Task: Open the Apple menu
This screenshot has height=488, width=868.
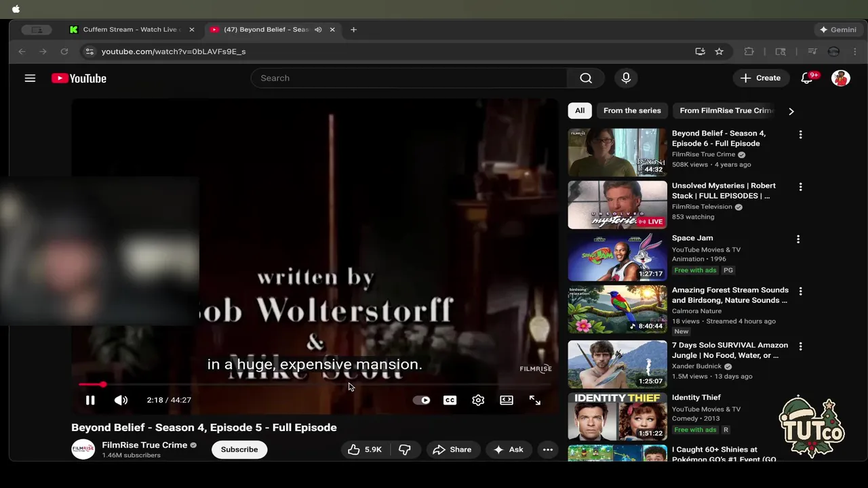Action: tap(16, 9)
